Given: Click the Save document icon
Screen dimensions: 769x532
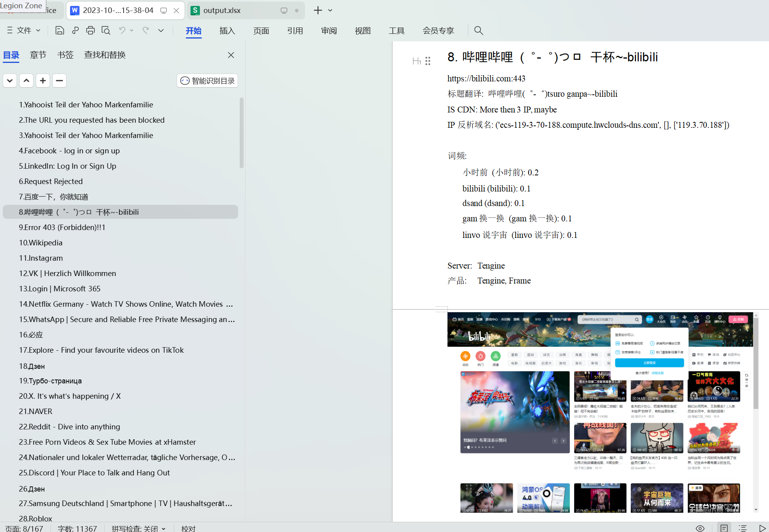Looking at the screenshot, I should coord(59,30).
